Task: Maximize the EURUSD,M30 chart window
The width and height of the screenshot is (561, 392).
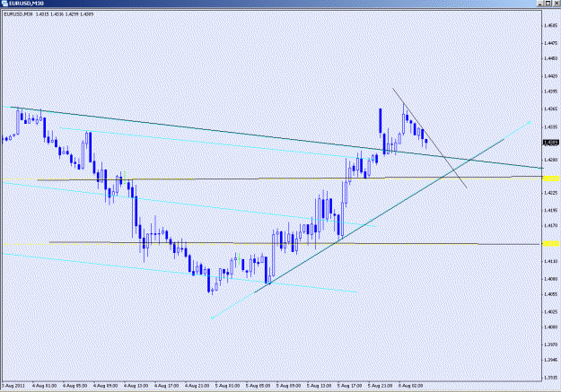Action: click(548, 4)
